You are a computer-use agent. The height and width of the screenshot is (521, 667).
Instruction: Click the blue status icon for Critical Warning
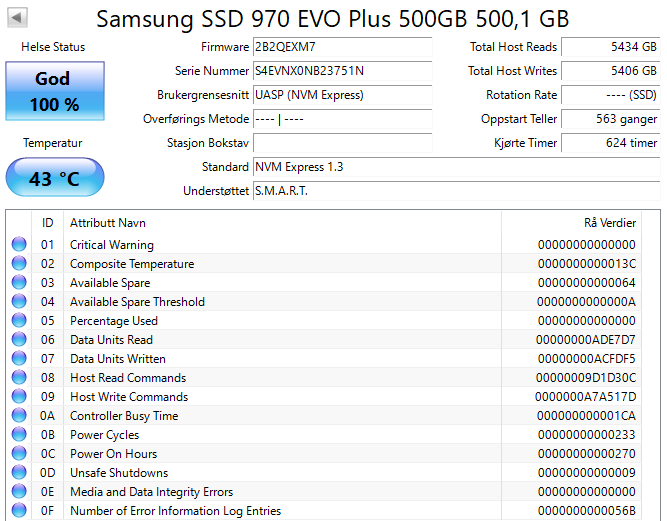19,245
